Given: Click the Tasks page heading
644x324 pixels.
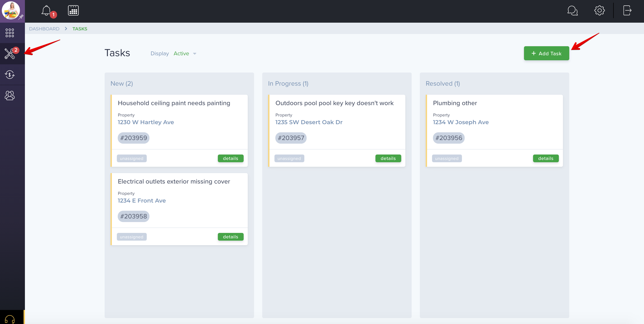Looking at the screenshot, I should pos(117,53).
